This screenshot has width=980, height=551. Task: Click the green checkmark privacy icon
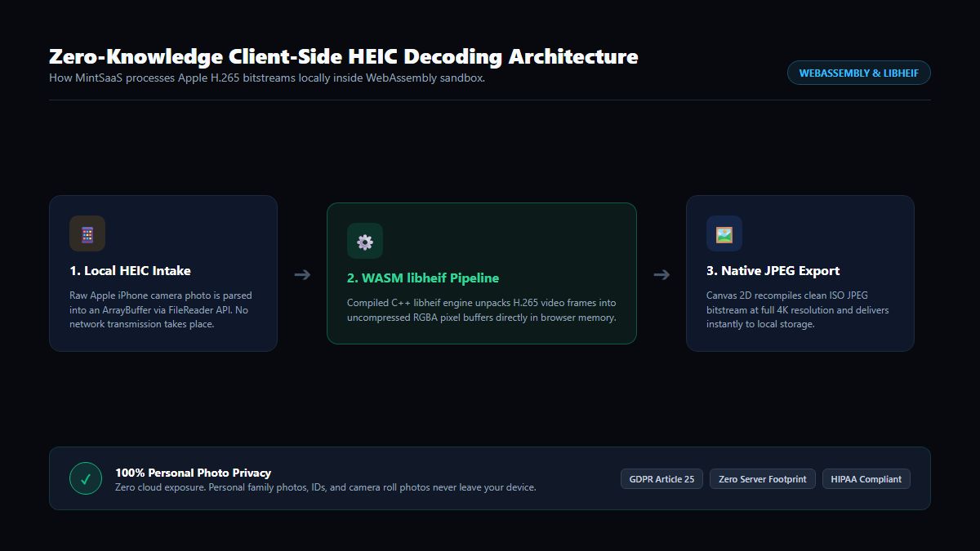point(86,478)
